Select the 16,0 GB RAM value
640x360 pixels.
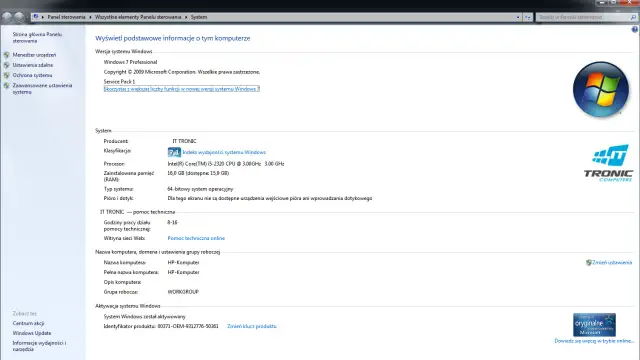198,173
